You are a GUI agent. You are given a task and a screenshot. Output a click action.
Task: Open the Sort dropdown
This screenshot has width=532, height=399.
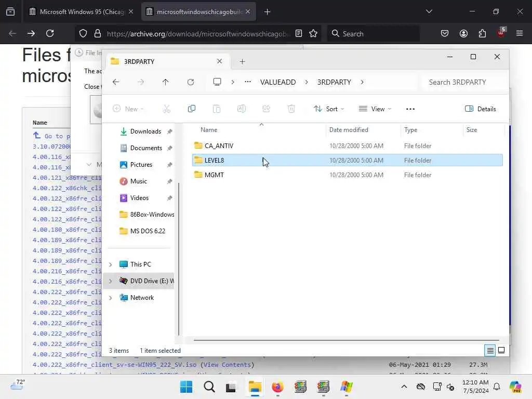click(329, 109)
